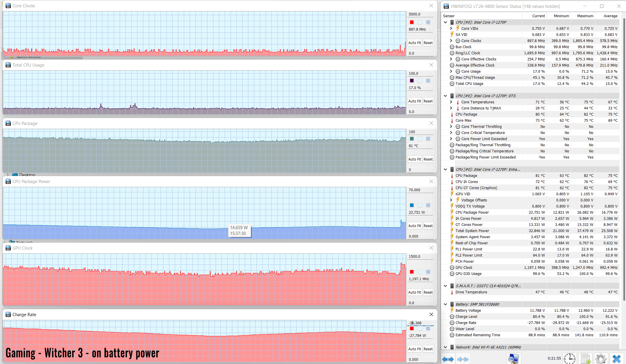Collapse the CPU i7-1270P DTS group
The image size is (626, 364).
pyautogui.click(x=445, y=96)
